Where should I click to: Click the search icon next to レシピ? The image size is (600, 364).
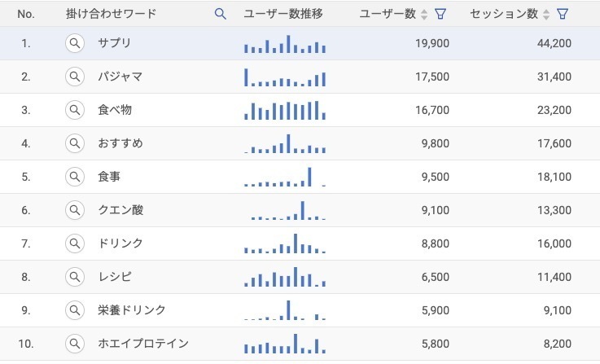click(x=75, y=277)
